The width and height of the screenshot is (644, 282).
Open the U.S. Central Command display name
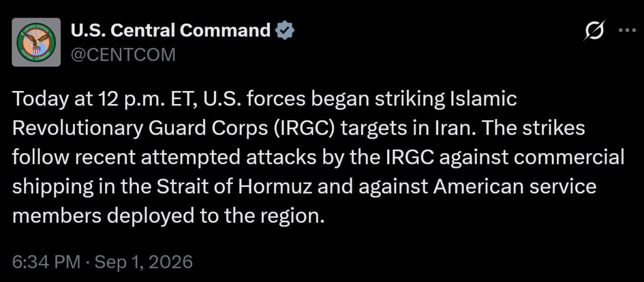tap(171, 31)
